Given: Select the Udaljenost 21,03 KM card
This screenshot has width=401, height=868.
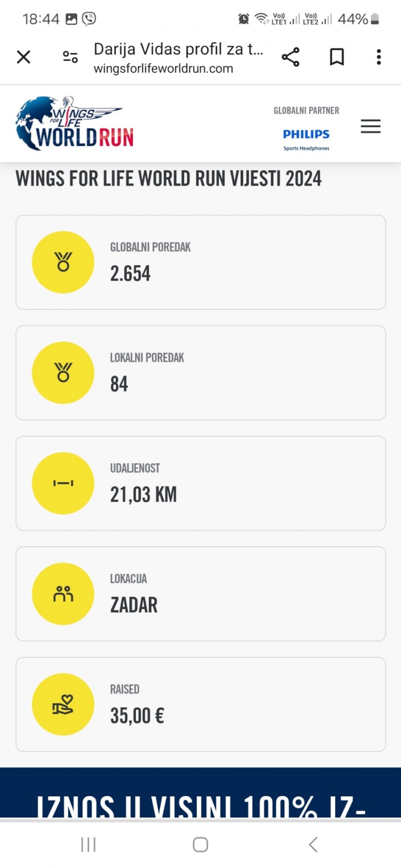Looking at the screenshot, I should 200,483.
